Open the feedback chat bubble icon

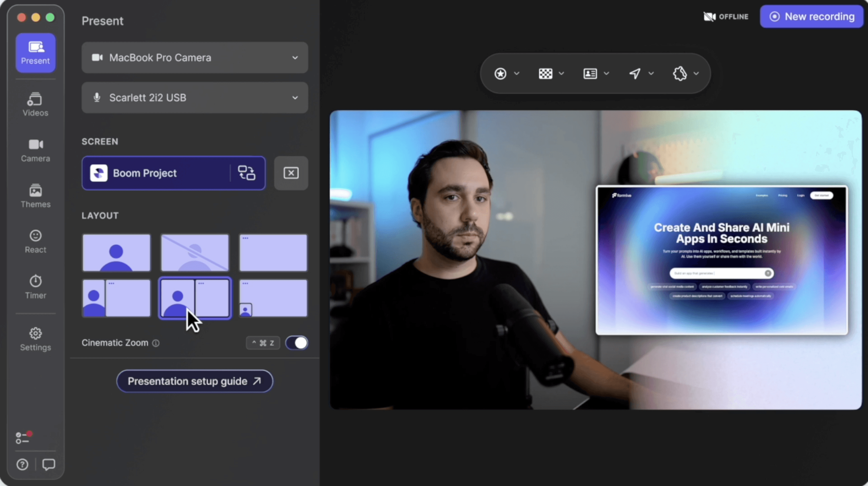pyautogui.click(x=49, y=464)
